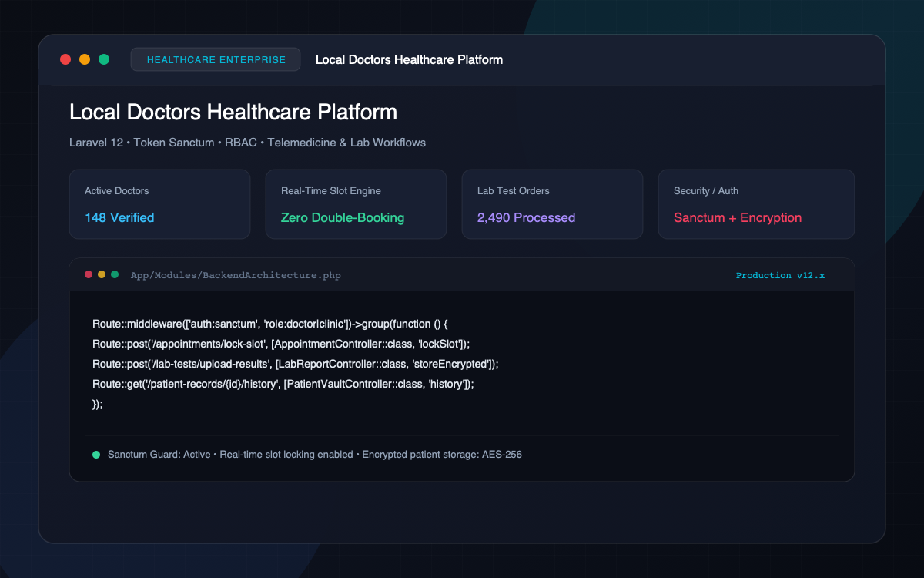Viewport: 924px width, 578px height.
Task: Select the Zero Double-Booking value
Action: click(343, 217)
